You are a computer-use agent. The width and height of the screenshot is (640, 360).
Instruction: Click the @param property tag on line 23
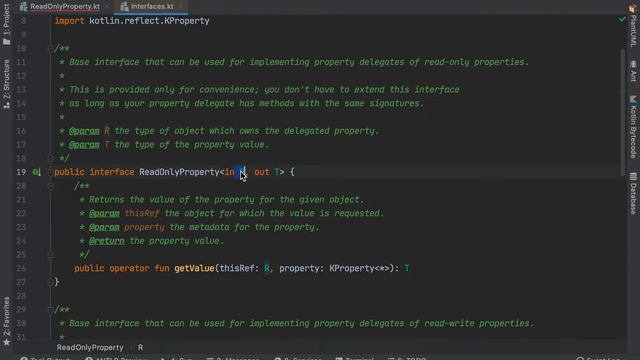pos(104,227)
